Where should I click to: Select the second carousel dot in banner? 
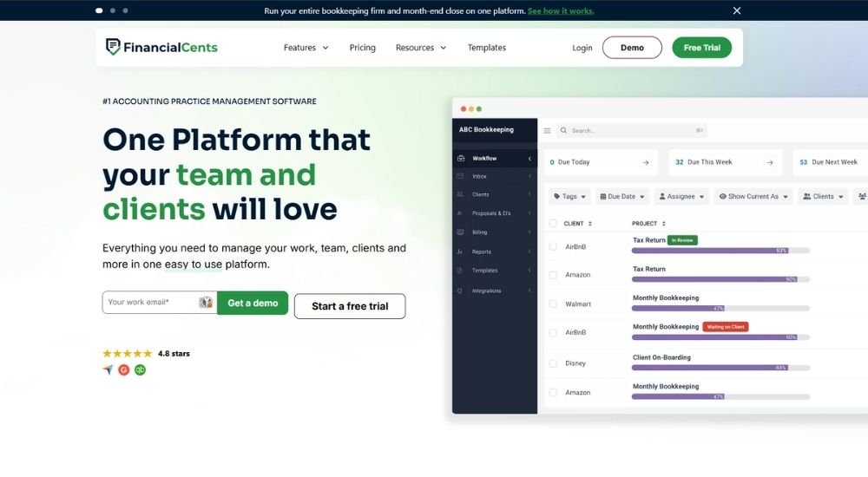coord(112,10)
